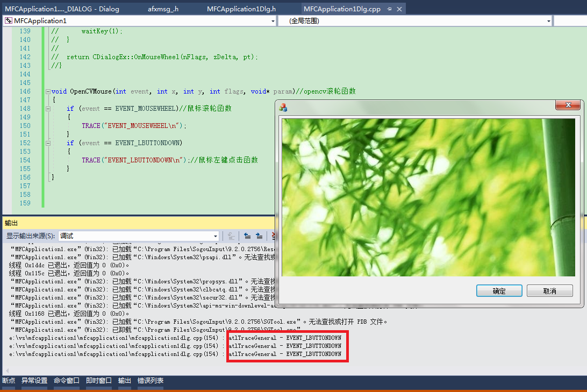
Task: Open the (全局范围) scope dropdown
Action: (549, 20)
